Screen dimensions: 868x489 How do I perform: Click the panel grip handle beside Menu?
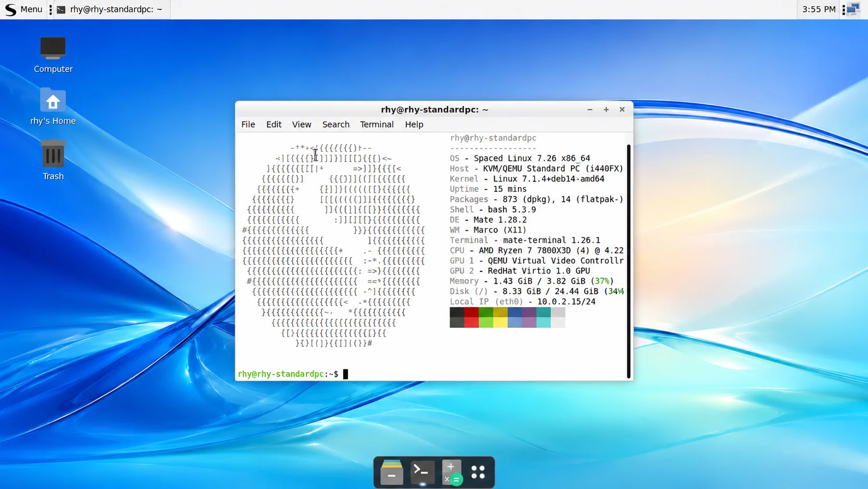point(50,9)
